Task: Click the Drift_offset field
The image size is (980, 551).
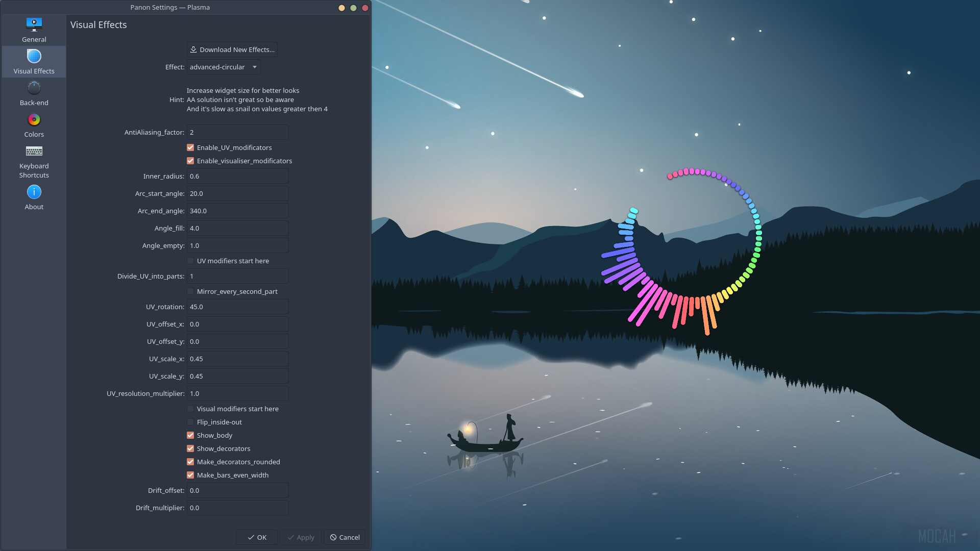Action: pos(237,490)
